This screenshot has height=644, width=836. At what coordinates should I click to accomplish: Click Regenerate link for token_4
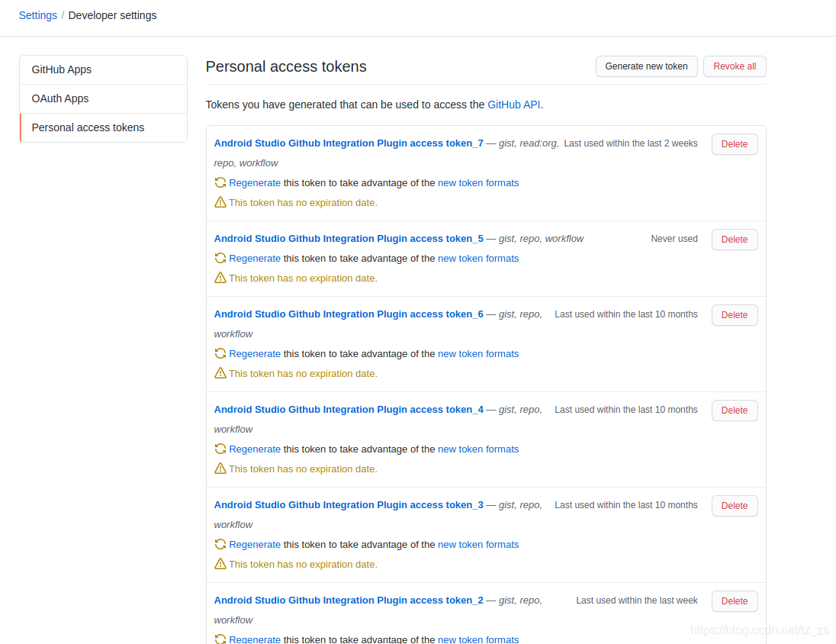coord(254,449)
